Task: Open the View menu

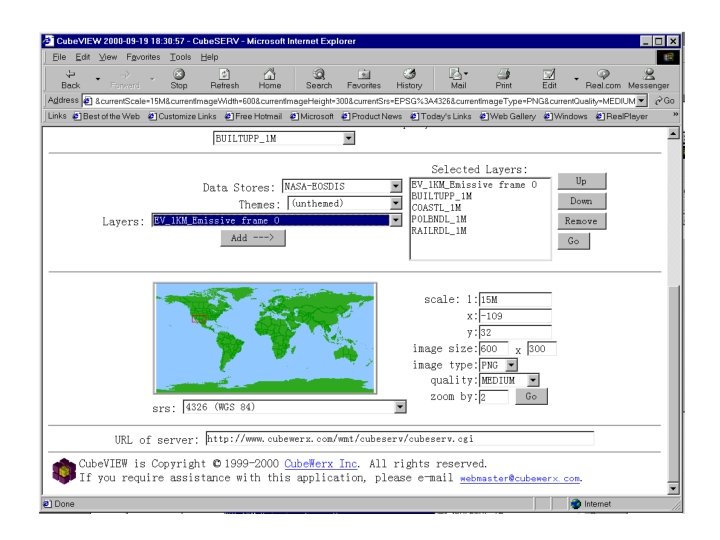Action: coord(108,57)
